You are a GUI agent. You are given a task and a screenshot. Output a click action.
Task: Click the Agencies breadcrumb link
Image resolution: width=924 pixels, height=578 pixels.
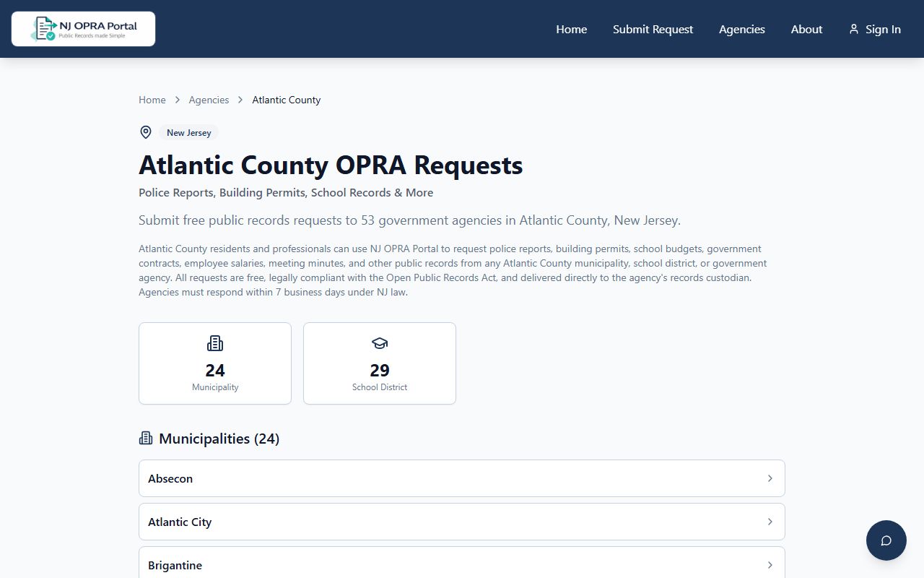209,100
